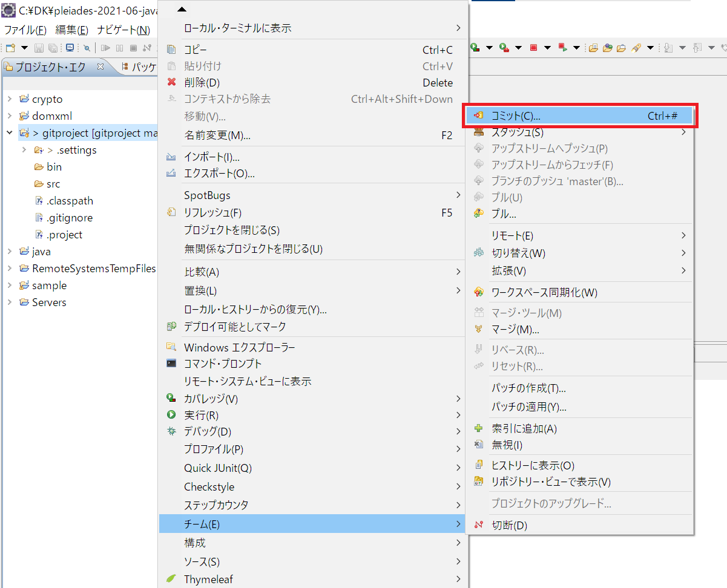This screenshot has width=727, height=588.
Task: Toggle Skip All Breakpoints in toolbar
Action: [87, 48]
